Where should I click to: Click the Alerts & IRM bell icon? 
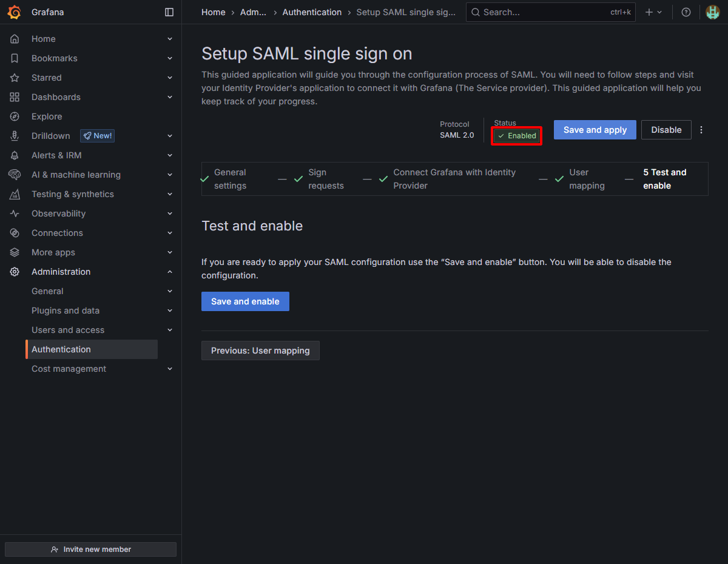pyautogui.click(x=15, y=155)
